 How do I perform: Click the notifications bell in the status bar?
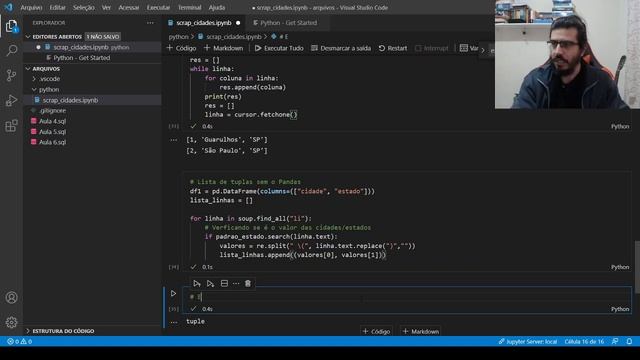tap(629, 341)
